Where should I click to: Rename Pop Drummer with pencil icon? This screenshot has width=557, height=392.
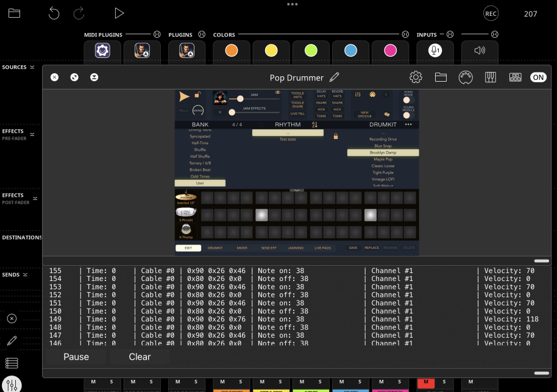coord(335,77)
